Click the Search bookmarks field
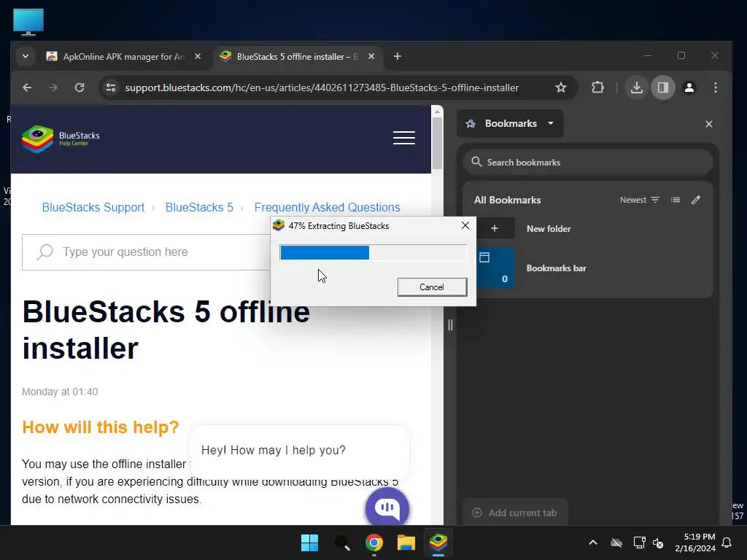 point(587,163)
